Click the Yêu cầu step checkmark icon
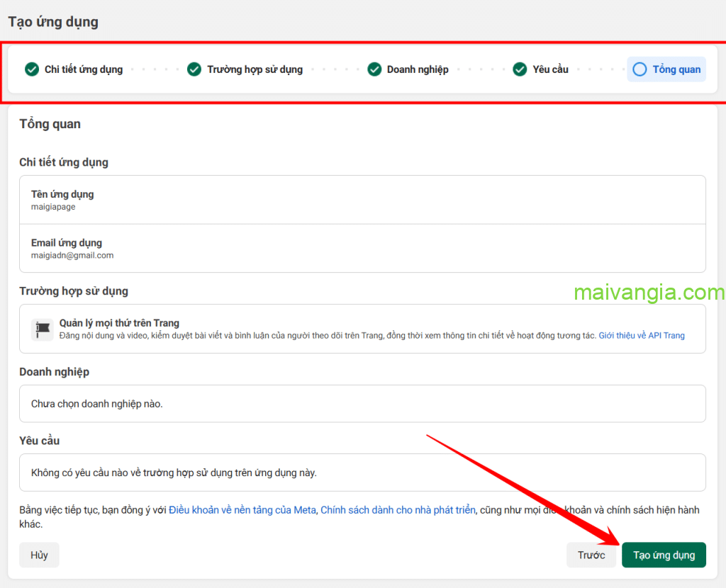 (520, 69)
